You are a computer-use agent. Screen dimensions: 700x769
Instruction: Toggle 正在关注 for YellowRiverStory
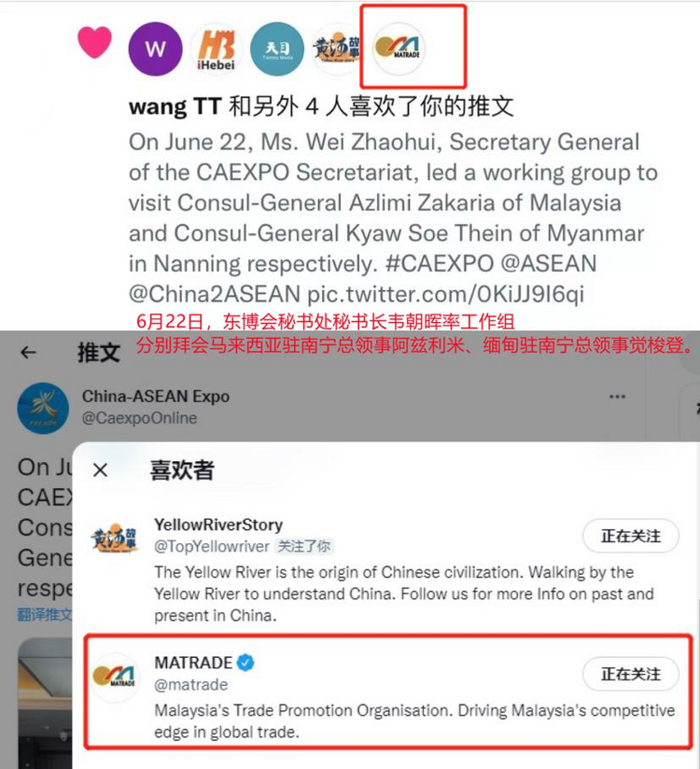631,536
